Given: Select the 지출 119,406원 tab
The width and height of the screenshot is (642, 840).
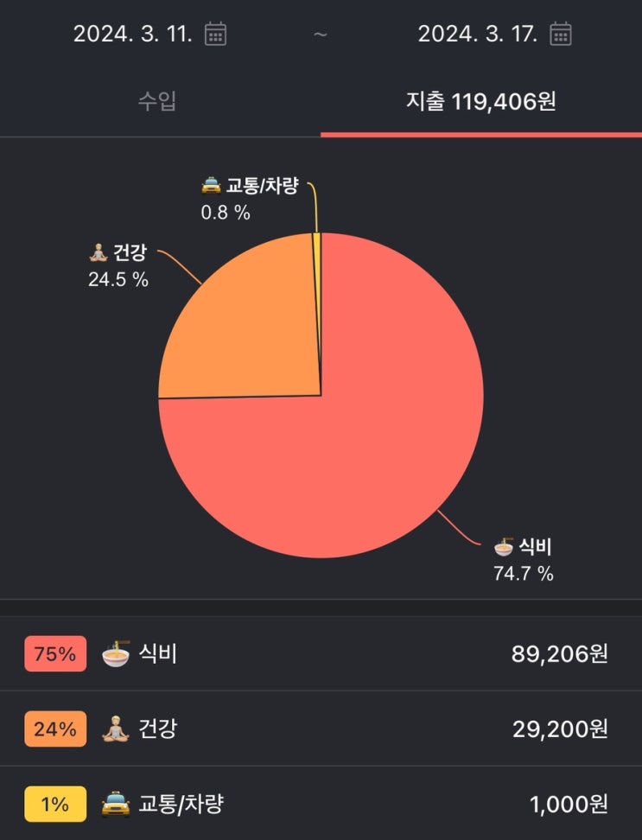Looking at the screenshot, I should pyautogui.click(x=481, y=101).
